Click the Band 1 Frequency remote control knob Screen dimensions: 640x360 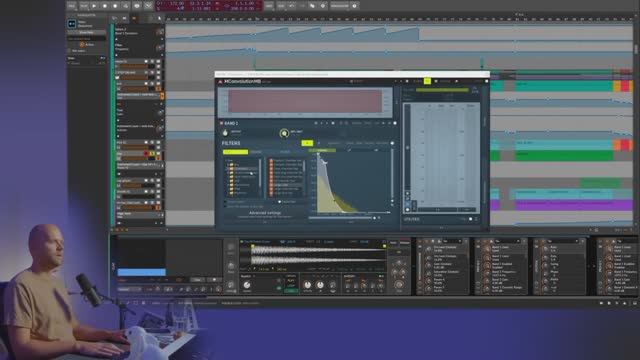pyautogui.click(x=486, y=273)
